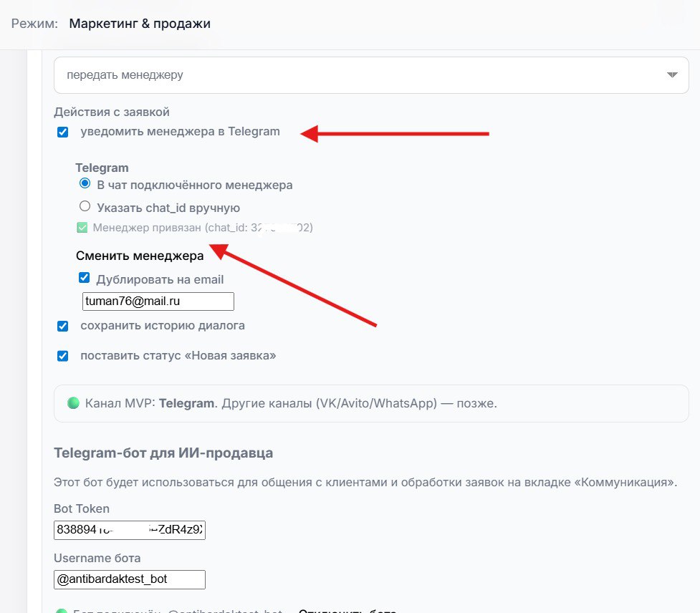The width and height of the screenshot is (700, 613).
Task: Toggle "уведомить менеджера в Telegram" checkbox
Action: (x=63, y=132)
